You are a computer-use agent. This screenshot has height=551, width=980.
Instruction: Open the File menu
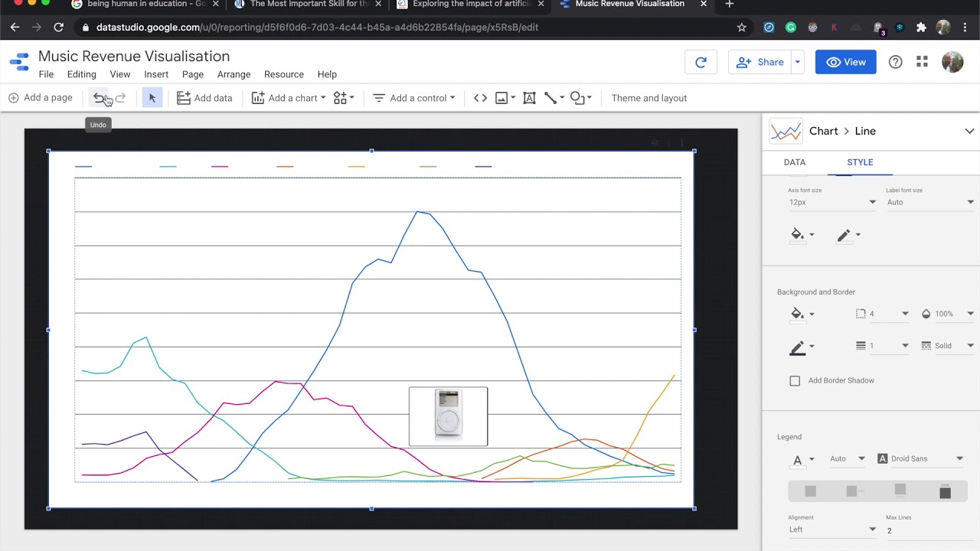tap(46, 74)
